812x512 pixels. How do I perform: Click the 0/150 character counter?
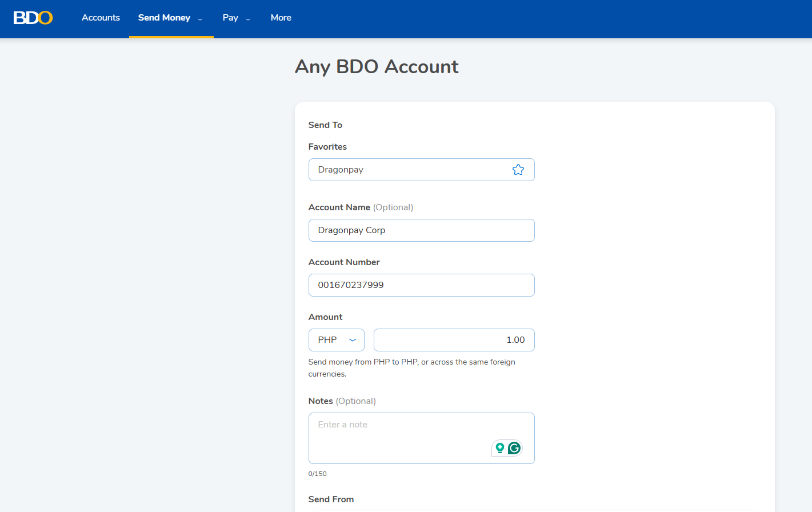pyautogui.click(x=318, y=474)
